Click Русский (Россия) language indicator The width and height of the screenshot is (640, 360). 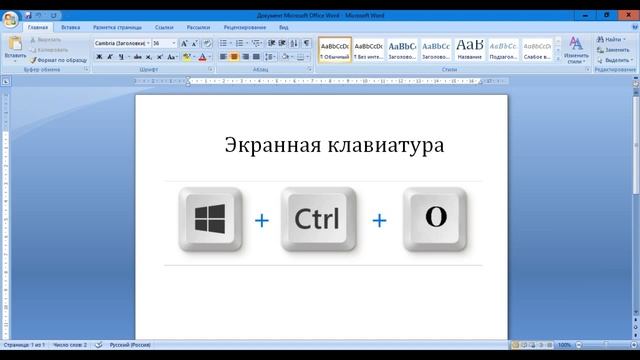tap(130, 345)
